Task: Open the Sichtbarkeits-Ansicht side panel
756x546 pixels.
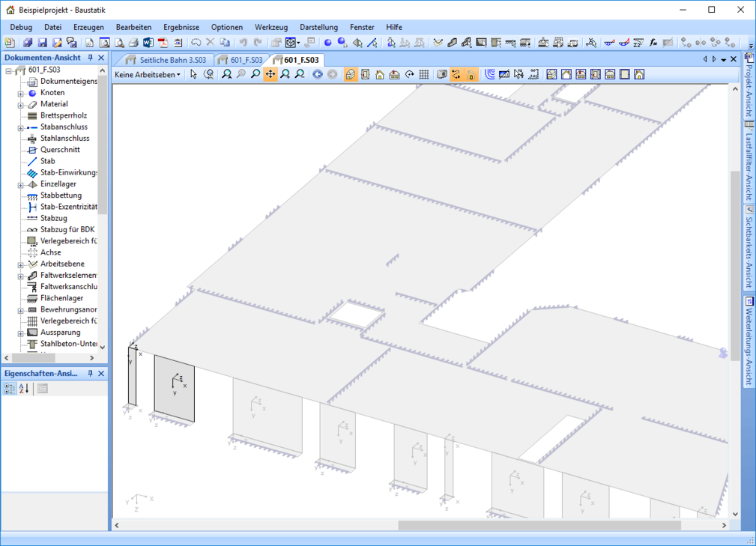Action: pos(748,249)
